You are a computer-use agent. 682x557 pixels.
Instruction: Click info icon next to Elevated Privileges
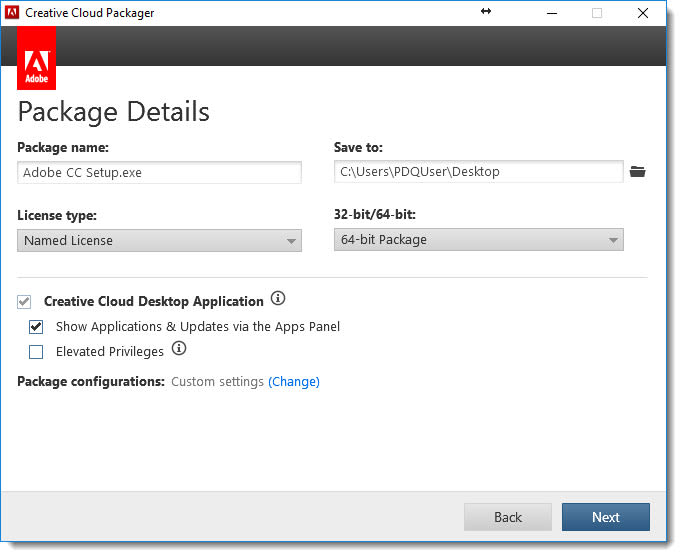pos(179,349)
